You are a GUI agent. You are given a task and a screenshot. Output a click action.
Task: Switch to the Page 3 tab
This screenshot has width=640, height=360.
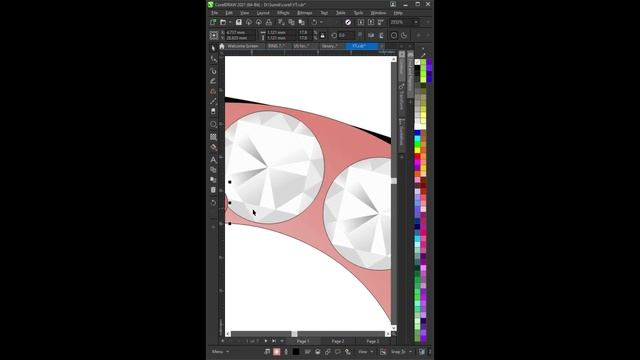tap(372, 341)
